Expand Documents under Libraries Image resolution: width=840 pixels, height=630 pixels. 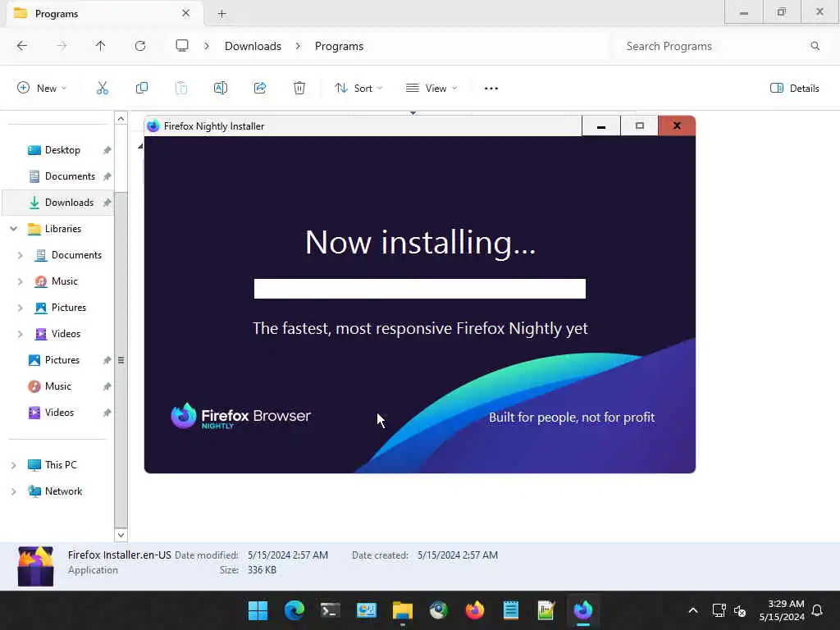point(21,256)
